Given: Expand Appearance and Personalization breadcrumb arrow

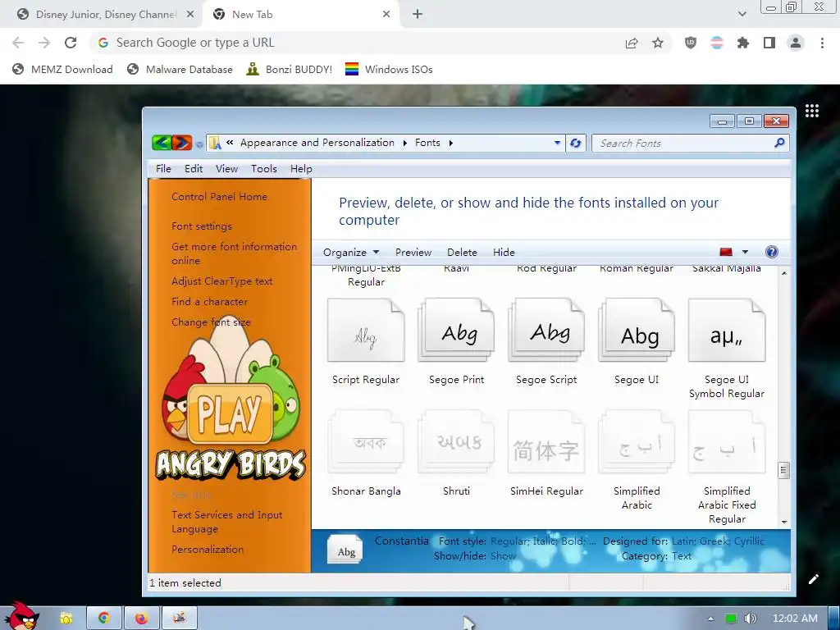Looking at the screenshot, I should (x=404, y=143).
